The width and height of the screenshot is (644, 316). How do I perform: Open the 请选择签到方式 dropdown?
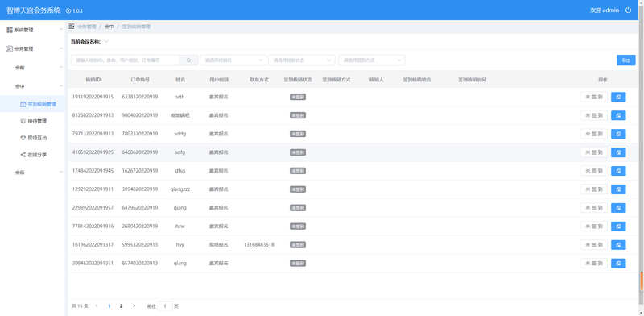tap(372, 60)
